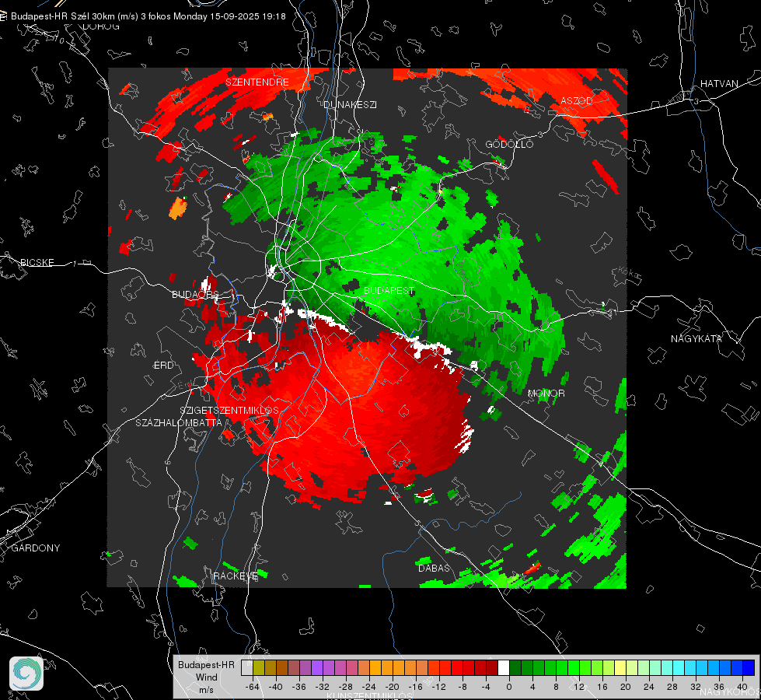Image resolution: width=761 pixels, height=700 pixels.
Task: Click the NAGYKÁTA city label
Action: pos(696,338)
